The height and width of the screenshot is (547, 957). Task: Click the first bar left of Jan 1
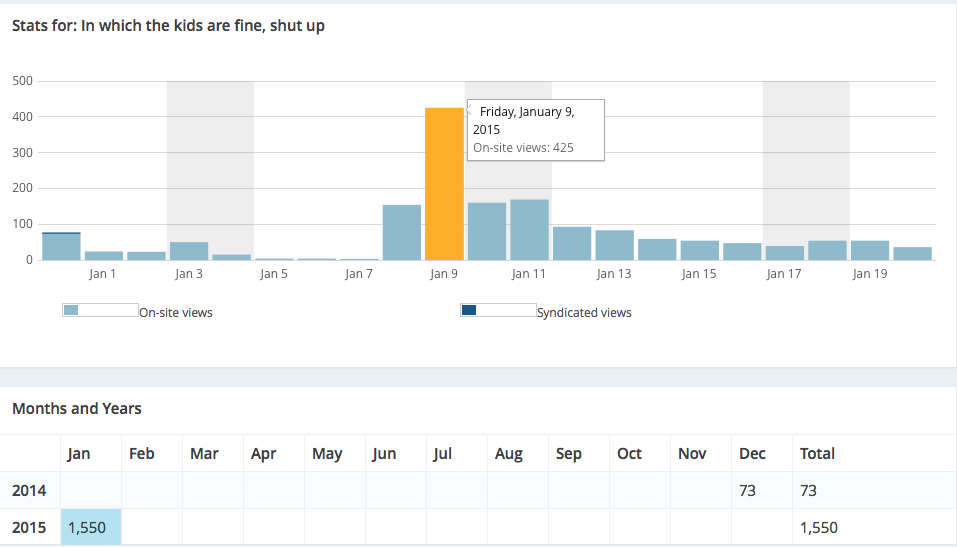[61, 246]
